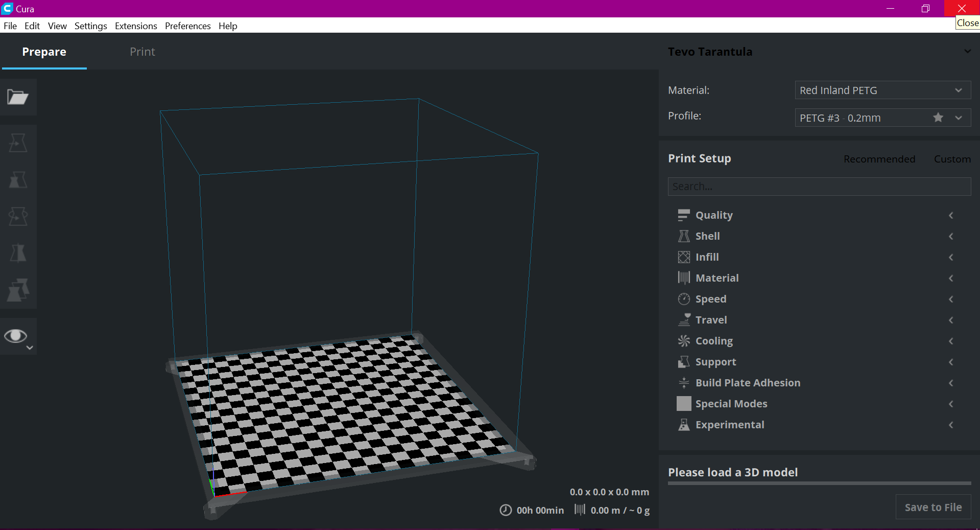
Task: Click the Infill category icon
Action: point(684,257)
